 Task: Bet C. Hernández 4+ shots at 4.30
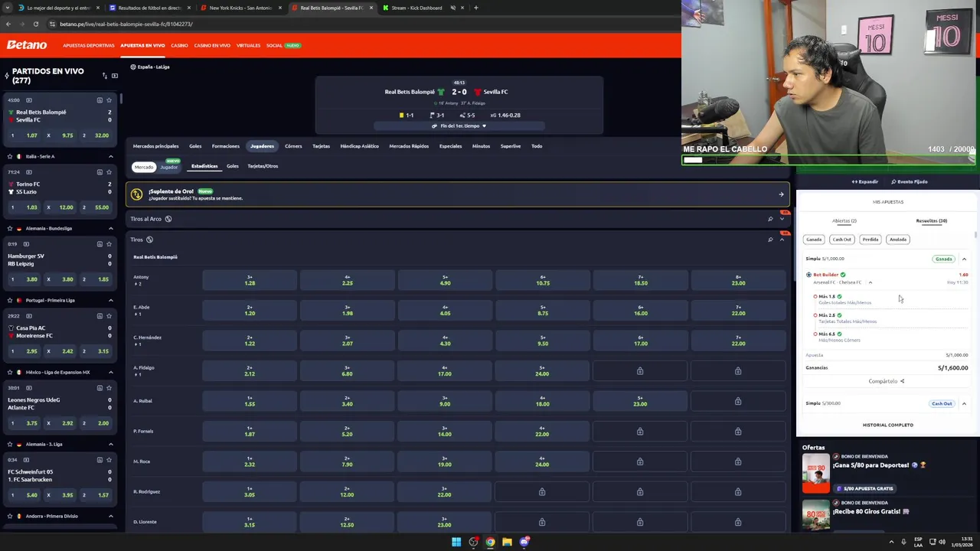tap(445, 341)
